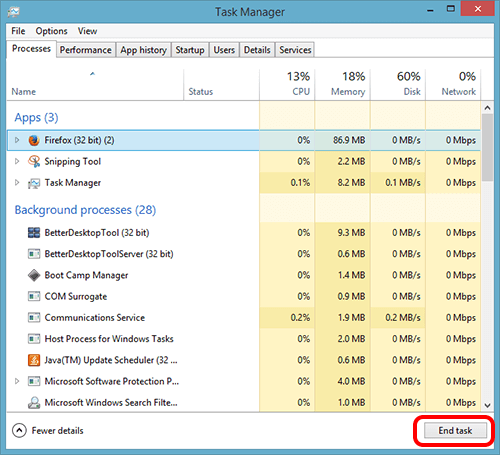Sort by the Memory column header
The width and height of the screenshot is (500, 455).
point(343,84)
